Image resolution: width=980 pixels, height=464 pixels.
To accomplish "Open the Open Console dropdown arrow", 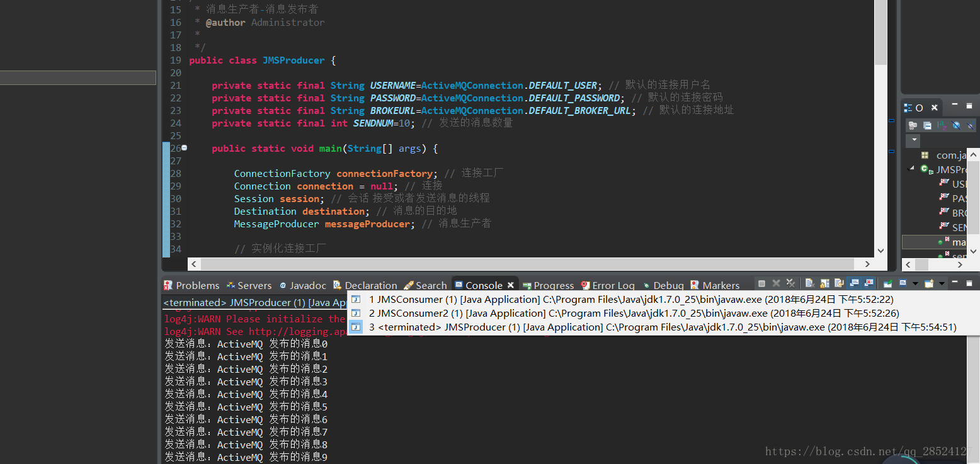I will point(942,284).
